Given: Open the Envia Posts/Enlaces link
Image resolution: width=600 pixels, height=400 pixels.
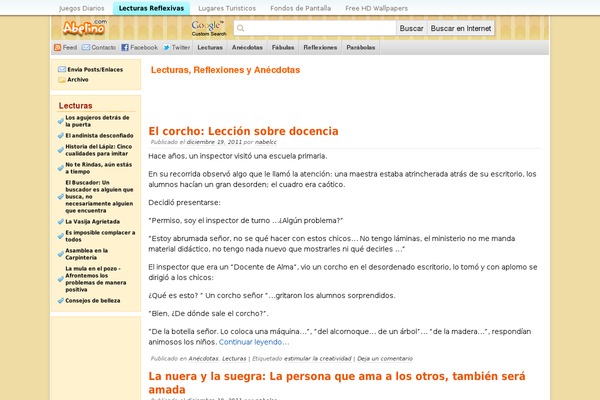Looking at the screenshot, I should coord(95,69).
